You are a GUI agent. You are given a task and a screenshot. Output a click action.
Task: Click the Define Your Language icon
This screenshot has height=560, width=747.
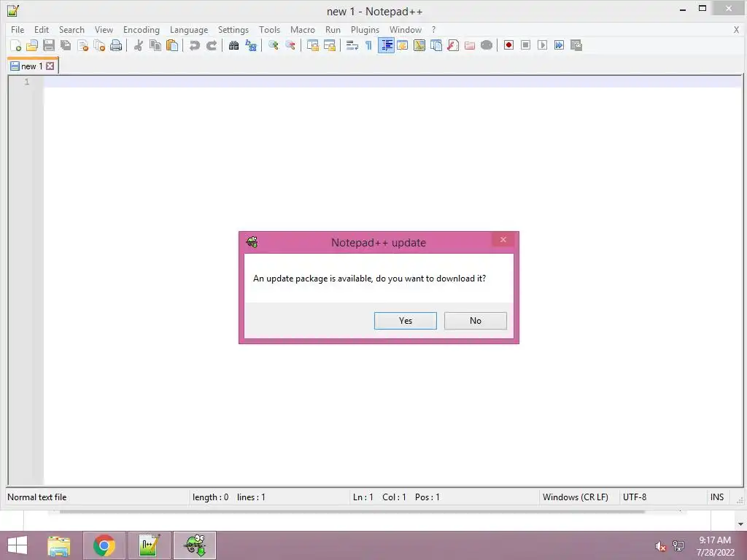402,45
